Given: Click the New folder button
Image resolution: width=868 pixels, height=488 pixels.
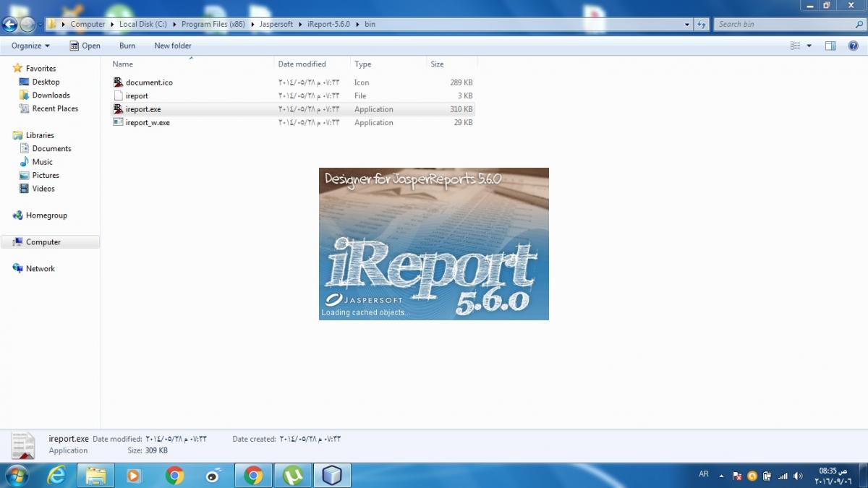Looking at the screenshot, I should [x=173, y=46].
